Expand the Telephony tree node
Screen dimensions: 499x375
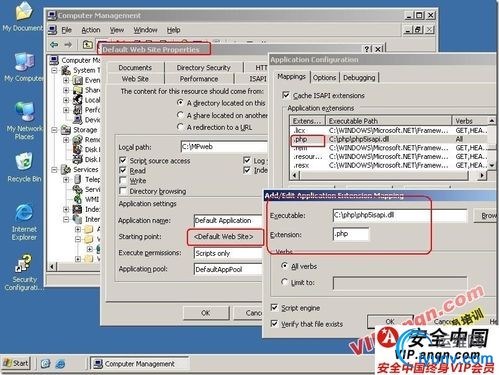tap(66, 179)
